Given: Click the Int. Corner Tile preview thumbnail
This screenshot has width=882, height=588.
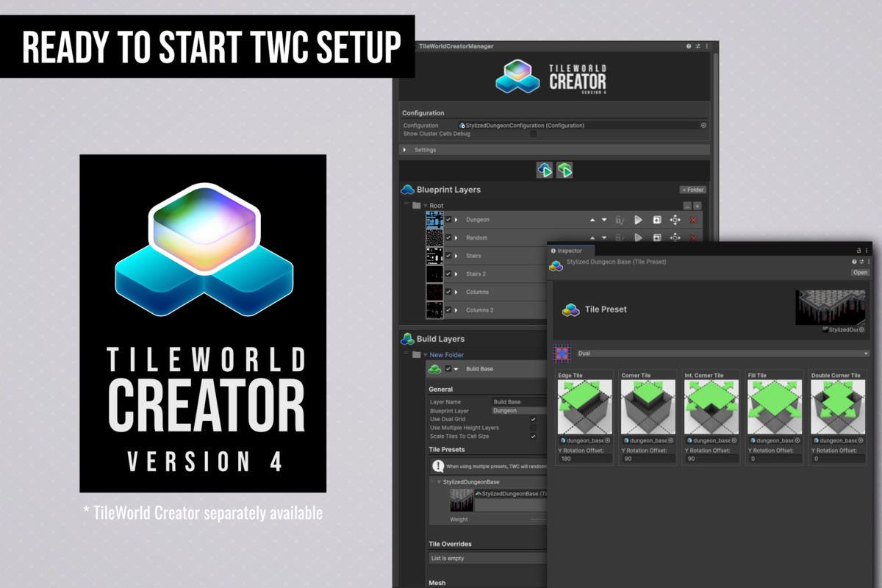Looking at the screenshot, I should 711,407.
